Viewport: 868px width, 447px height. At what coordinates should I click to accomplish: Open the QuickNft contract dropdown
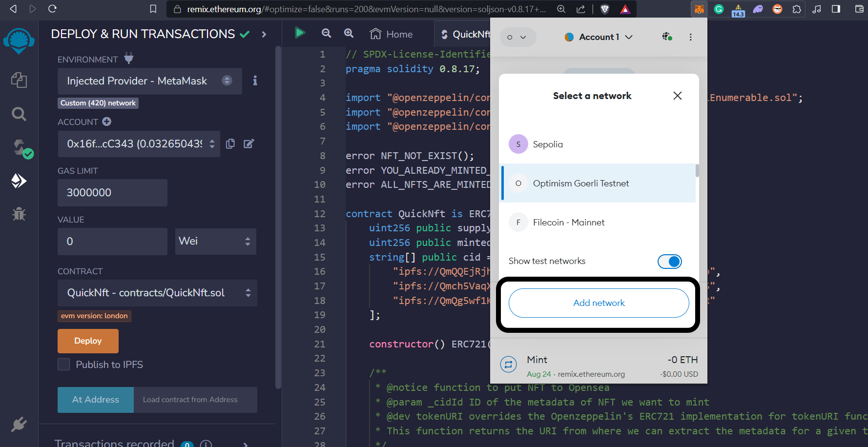(x=157, y=293)
